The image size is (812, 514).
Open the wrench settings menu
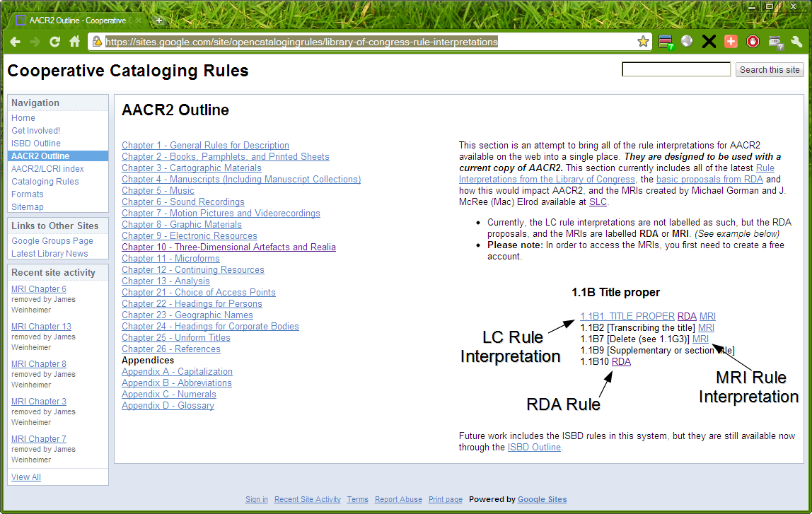coord(796,42)
